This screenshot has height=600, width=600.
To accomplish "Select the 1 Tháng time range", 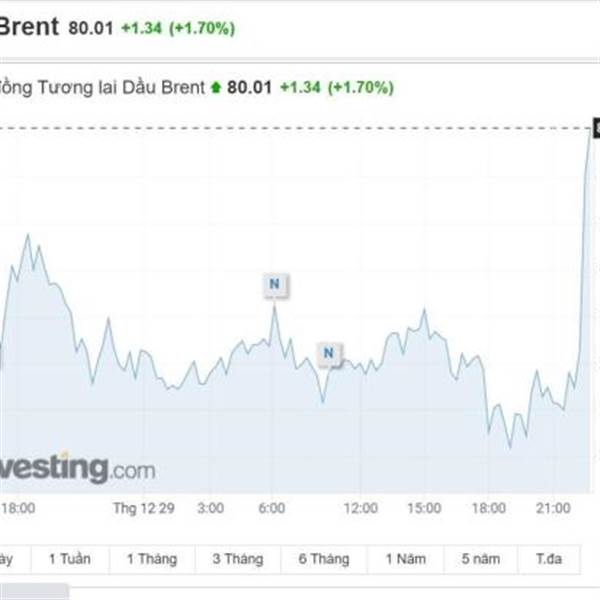I will click(152, 559).
